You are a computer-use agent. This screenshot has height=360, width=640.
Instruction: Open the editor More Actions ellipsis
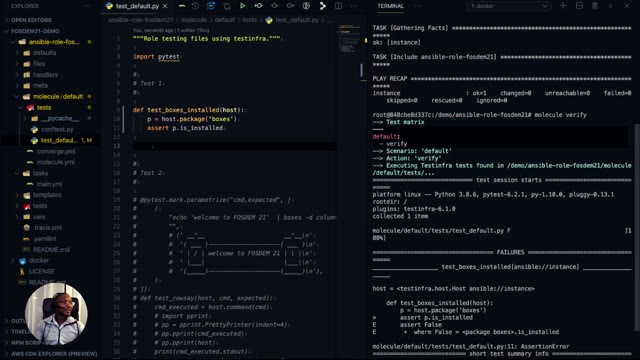tap(354, 6)
